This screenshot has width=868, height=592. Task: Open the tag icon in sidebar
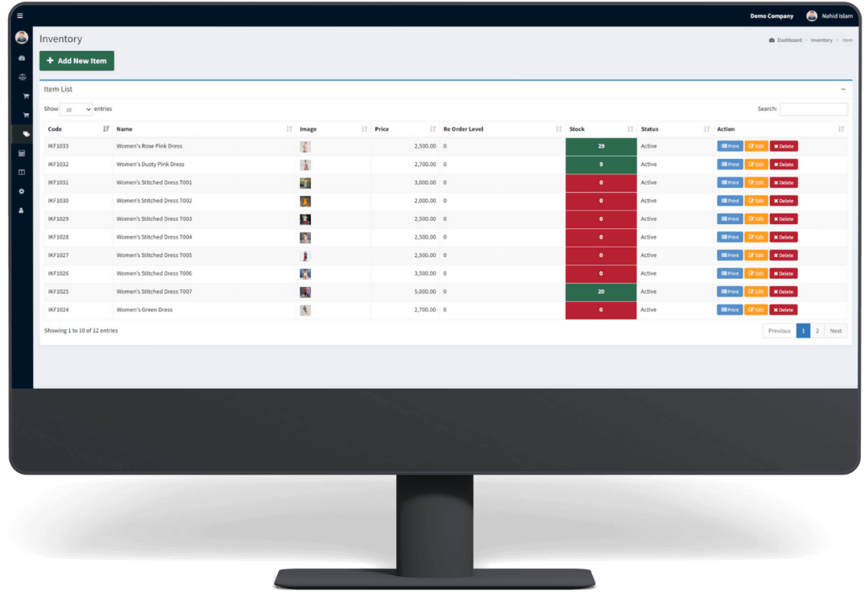(x=26, y=134)
